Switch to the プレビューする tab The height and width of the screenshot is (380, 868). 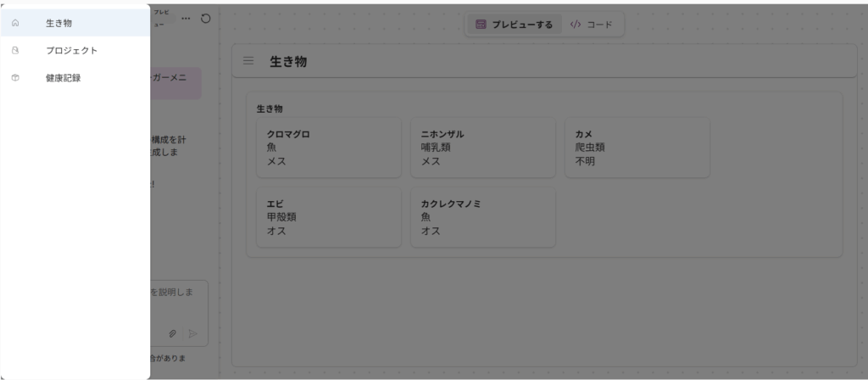[x=514, y=25]
